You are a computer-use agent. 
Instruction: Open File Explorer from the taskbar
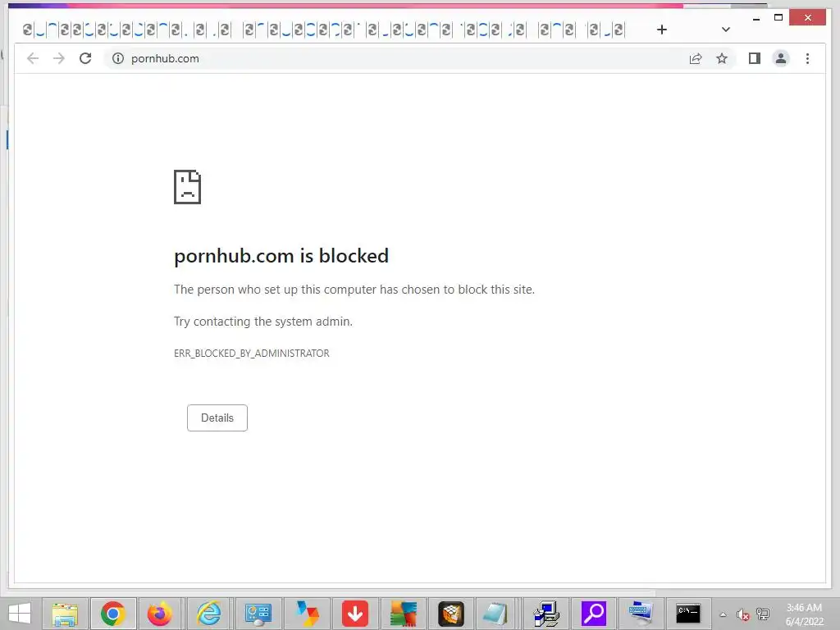tap(65, 614)
